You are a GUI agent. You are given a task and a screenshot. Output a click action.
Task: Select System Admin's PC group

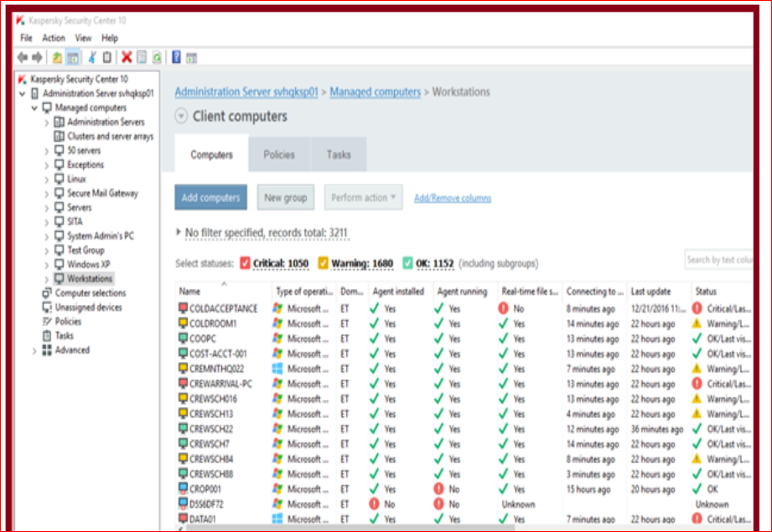click(101, 235)
